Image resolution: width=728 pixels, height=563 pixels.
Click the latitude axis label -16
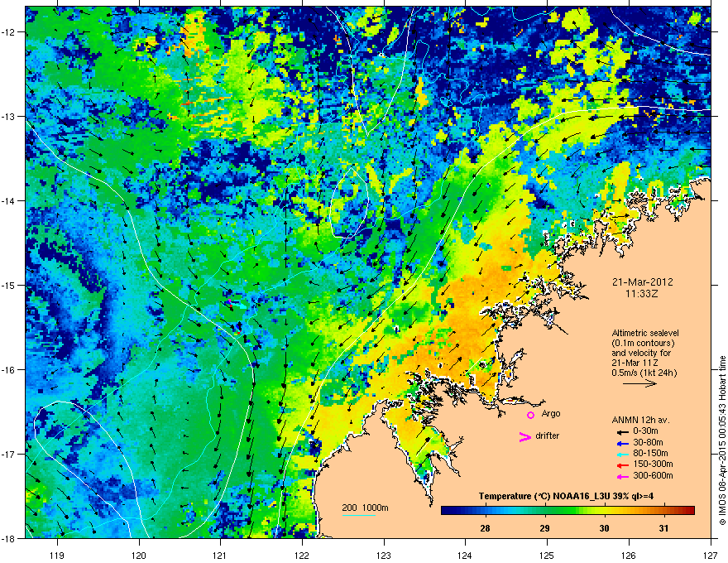coord(8,370)
